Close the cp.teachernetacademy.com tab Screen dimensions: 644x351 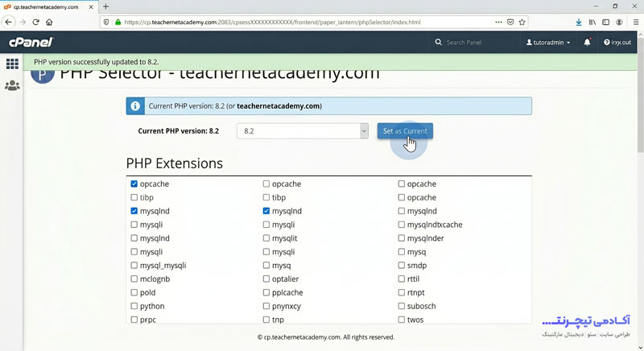coord(91,7)
